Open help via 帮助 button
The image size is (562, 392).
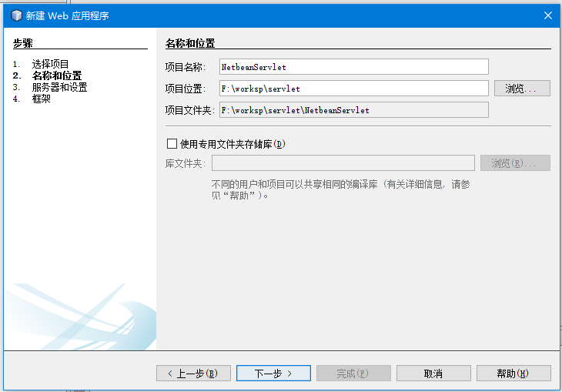click(x=513, y=373)
